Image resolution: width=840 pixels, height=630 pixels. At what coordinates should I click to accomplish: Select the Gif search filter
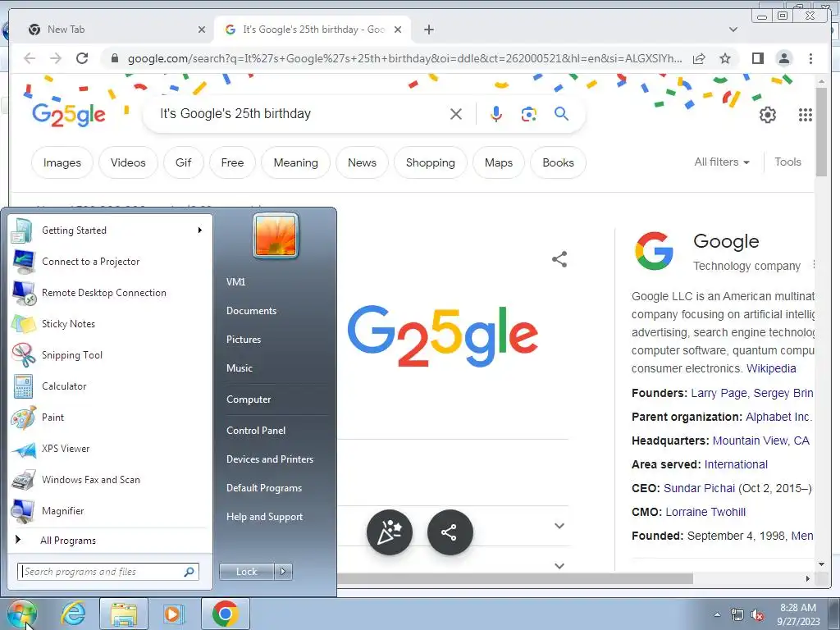tap(183, 162)
